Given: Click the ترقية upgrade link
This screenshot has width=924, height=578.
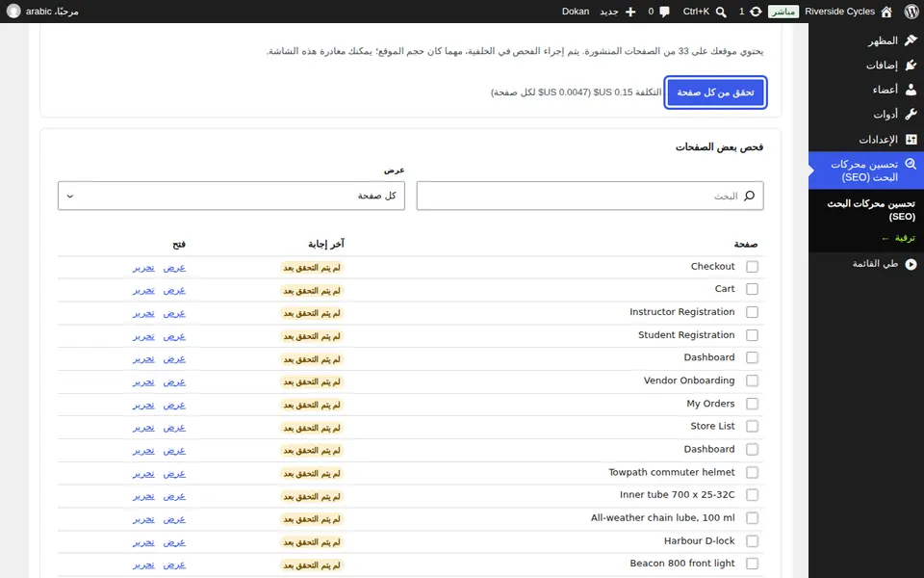Looking at the screenshot, I should coord(899,238).
